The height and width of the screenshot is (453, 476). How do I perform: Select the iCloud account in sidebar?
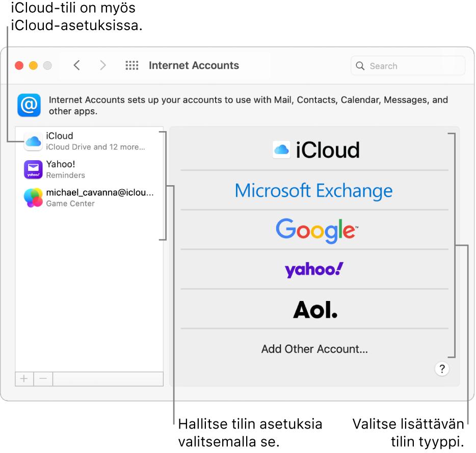click(x=89, y=141)
